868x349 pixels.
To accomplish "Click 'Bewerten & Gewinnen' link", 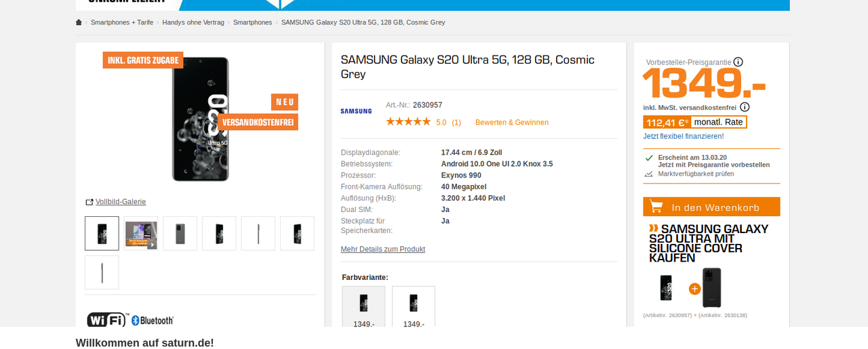I will (512, 123).
